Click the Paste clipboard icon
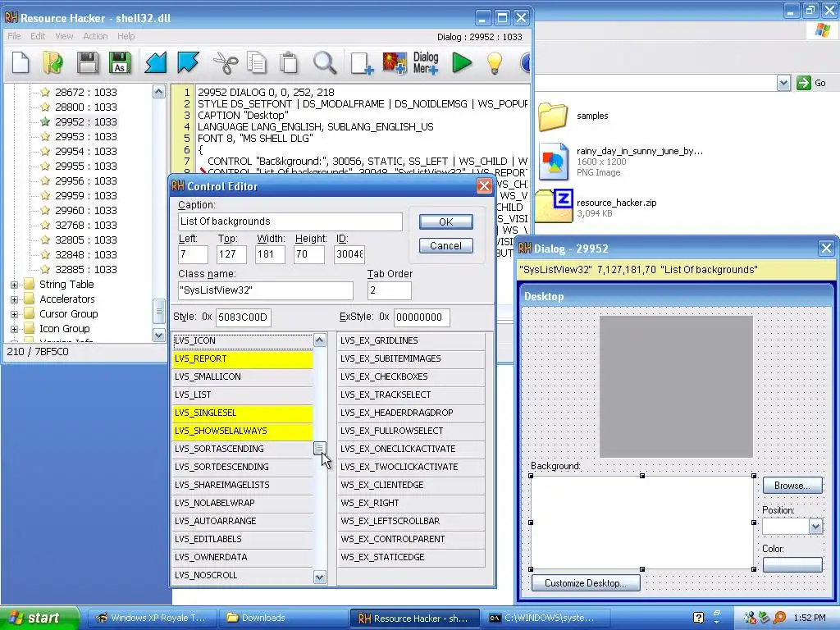The image size is (840, 630). tap(289, 62)
